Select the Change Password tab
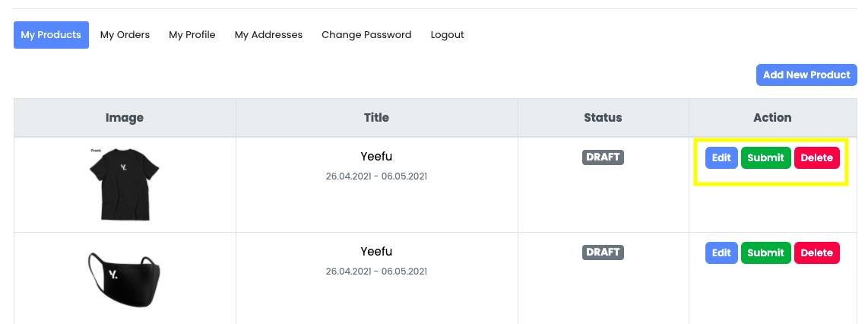Viewport: 868px width, 324px height. [x=366, y=35]
